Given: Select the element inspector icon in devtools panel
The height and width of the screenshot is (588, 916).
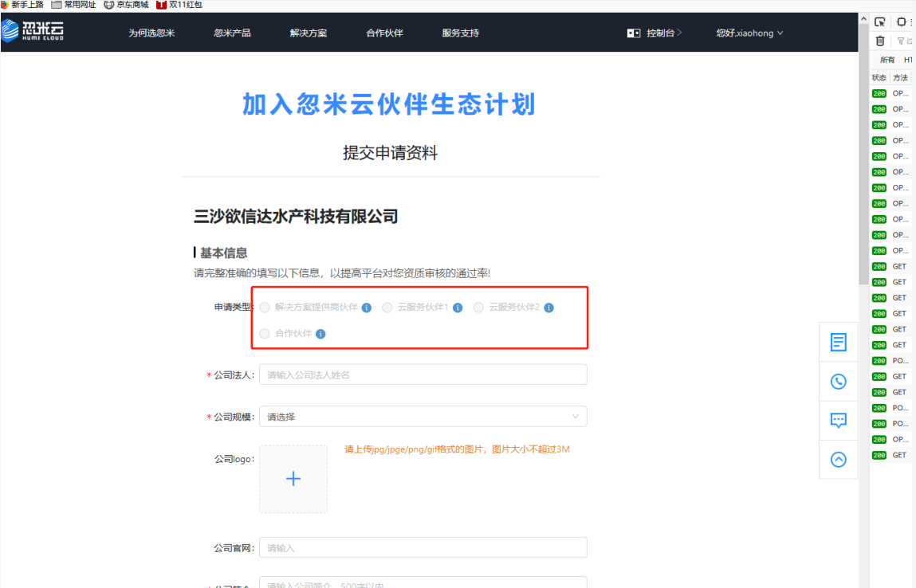Looking at the screenshot, I should [880, 22].
